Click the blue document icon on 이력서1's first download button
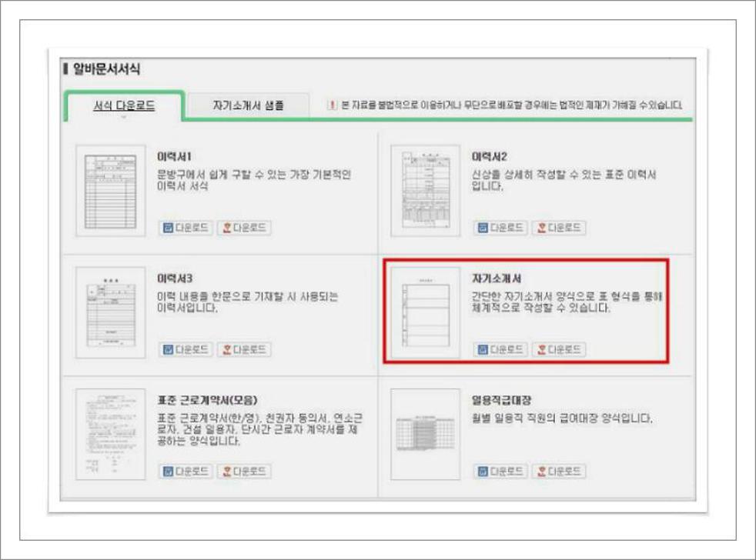The height and width of the screenshot is (560, 756). click(166, 227)
